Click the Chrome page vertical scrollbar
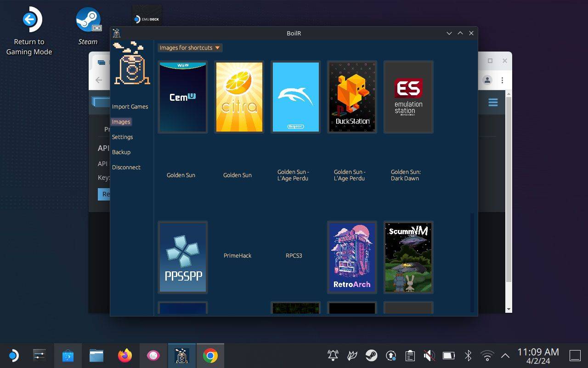Screen dimensions: 588x368 point(509,188)
